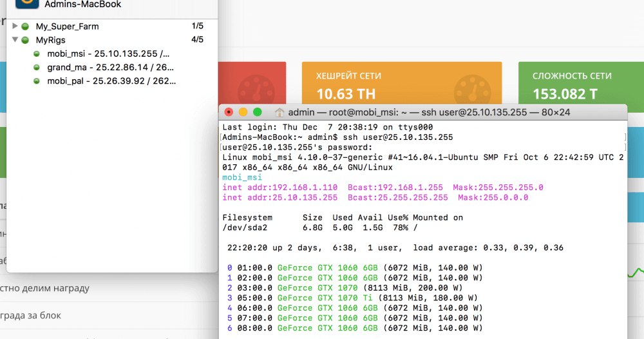644x339 pixels.
Task: Click the cyan mobi_msi hostname in terminal
Action: pos(242,177)
